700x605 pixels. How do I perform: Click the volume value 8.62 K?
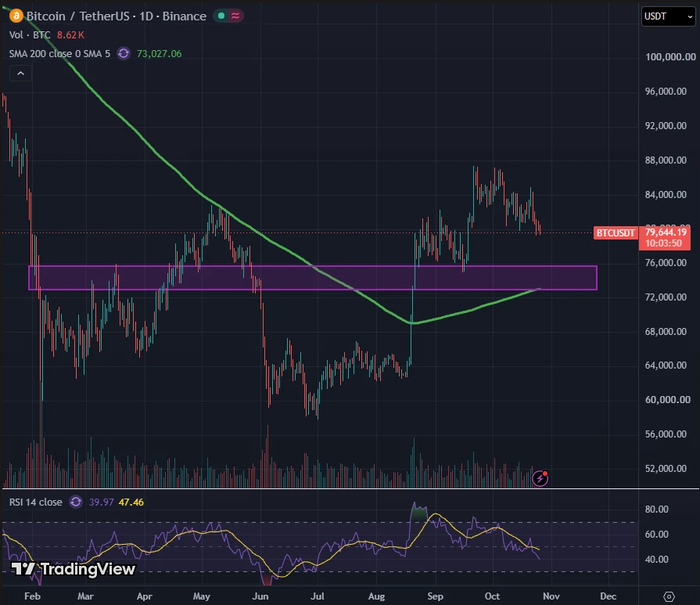[x=70, y=35]
